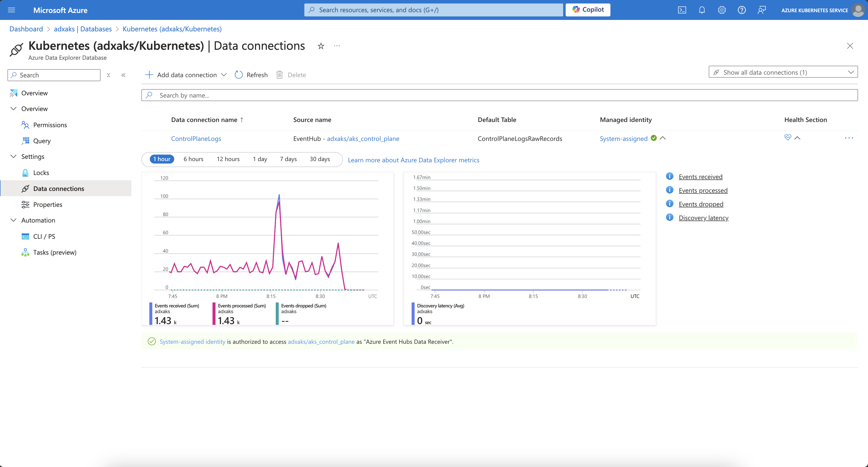The image size is (868, 467).
Task: Open Show all data connections dropdown
Action: 783,72
